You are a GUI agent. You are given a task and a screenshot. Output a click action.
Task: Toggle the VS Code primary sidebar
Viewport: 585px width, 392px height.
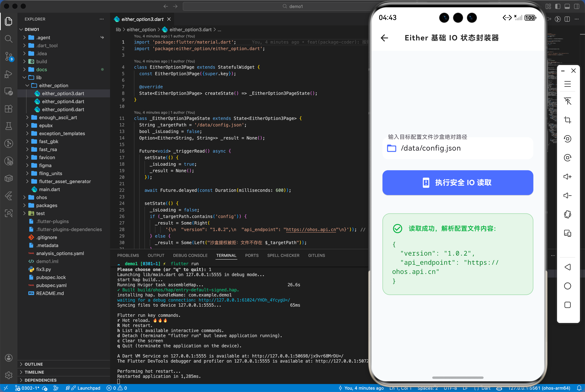(558, 6)
